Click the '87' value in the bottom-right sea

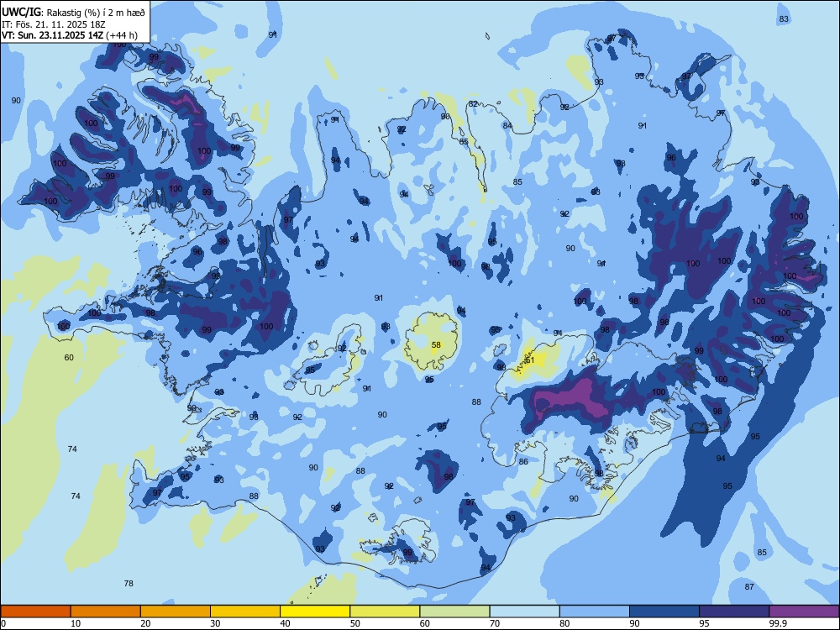tap(749, 586)
